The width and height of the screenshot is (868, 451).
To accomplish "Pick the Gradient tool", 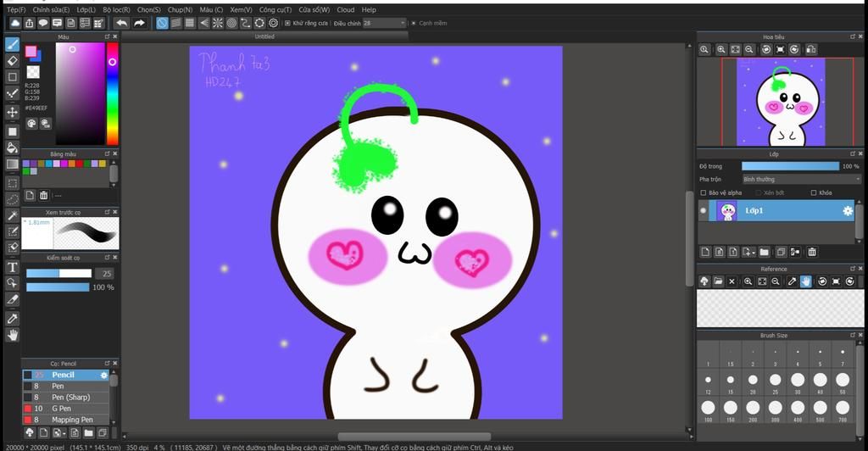I will tap(12, 164).
